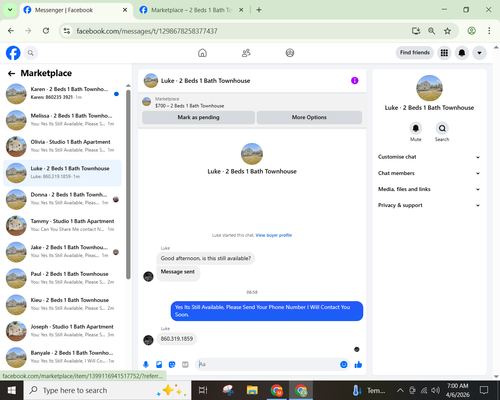
Task: Open Kieu 2 Beds Townhouse conversation
Action: (62, 304)
